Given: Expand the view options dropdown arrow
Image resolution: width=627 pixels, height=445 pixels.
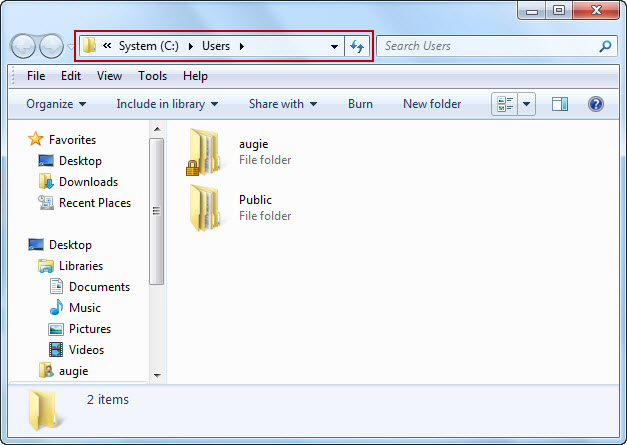Looking at the screenshot, I should (527, 104).
